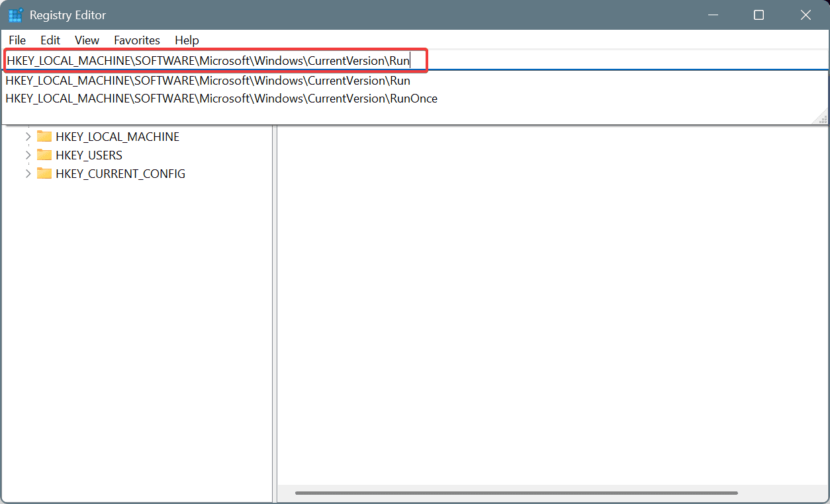
Task: Click the Registry Editor app icon
Action: pyautogui.click(x=16, y=15)
